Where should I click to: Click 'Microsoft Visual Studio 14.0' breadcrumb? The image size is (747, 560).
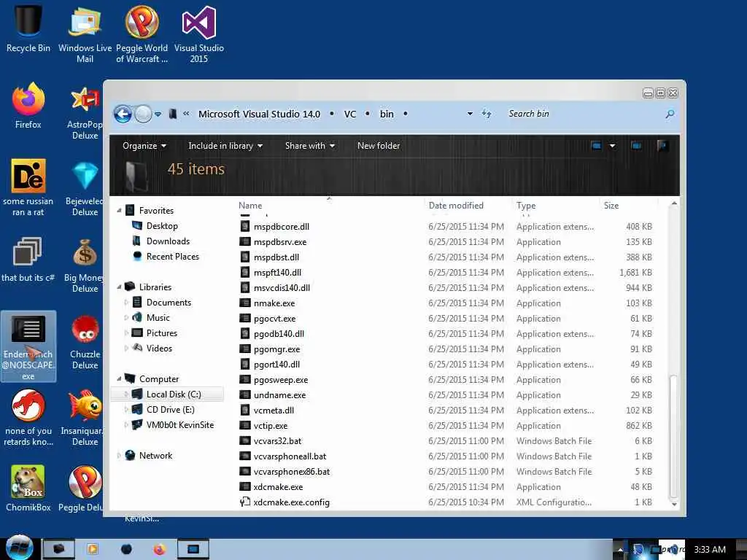(259, 114)
